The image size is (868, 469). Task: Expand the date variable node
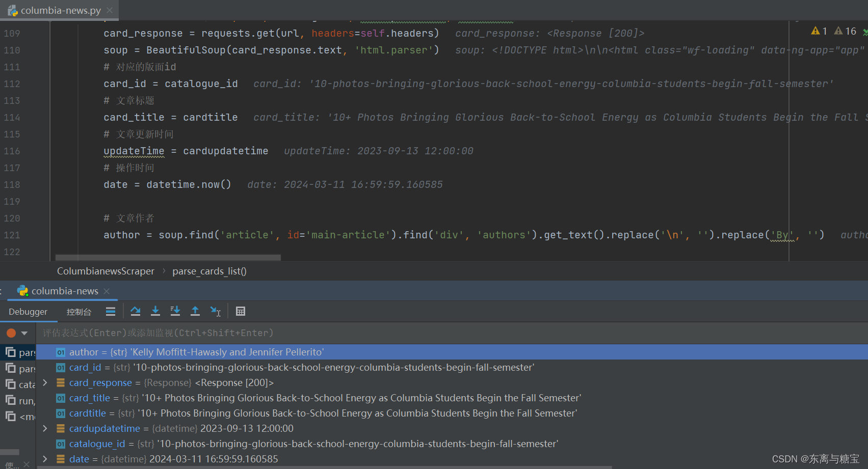click(45, 459)
